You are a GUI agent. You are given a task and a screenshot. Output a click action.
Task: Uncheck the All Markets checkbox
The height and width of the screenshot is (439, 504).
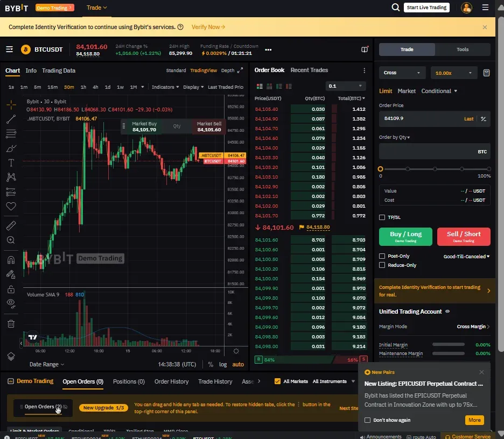[277, 381]
